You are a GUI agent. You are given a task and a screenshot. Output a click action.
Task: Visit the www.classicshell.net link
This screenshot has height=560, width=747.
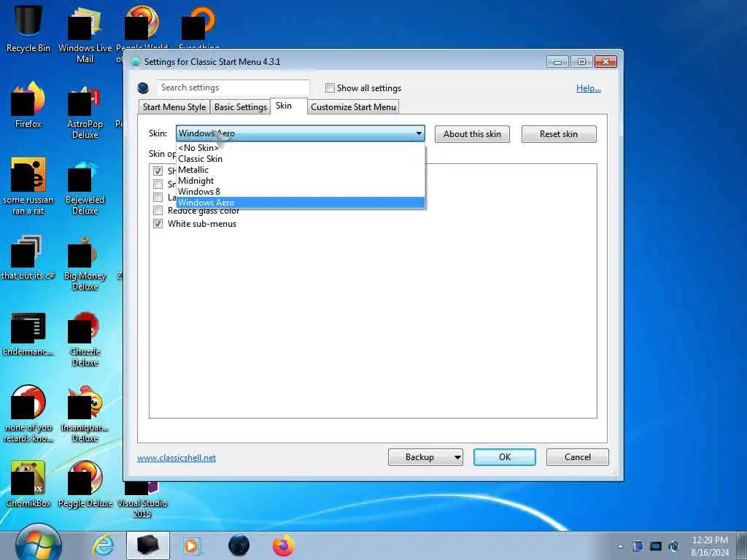tap(177, 458)
